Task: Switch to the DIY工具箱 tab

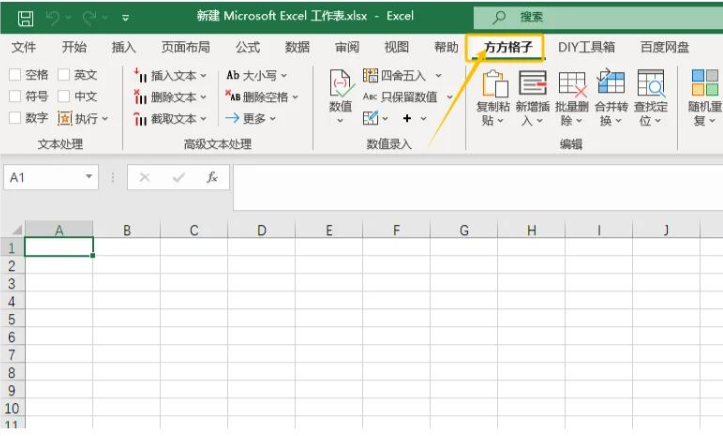Action: click(586, 47)
